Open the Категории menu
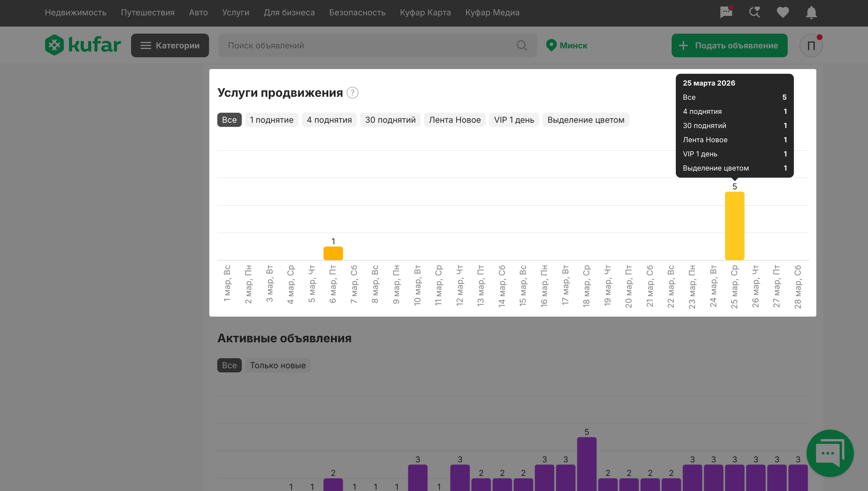This screenshot has height=491, width=868. pyautogui.click(x=170, y=45)
